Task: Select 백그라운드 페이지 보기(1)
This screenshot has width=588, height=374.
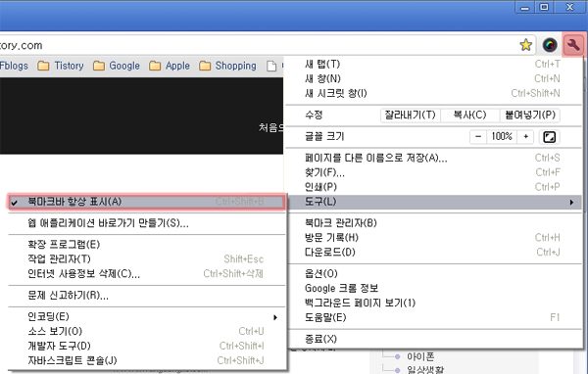Action: [434, 303]
